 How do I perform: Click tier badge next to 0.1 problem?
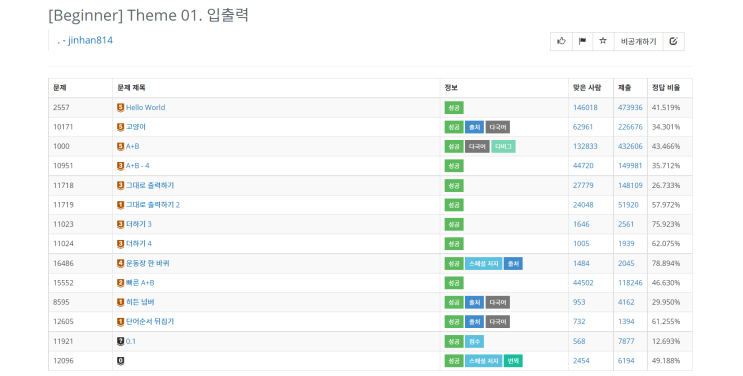(120, 341)
